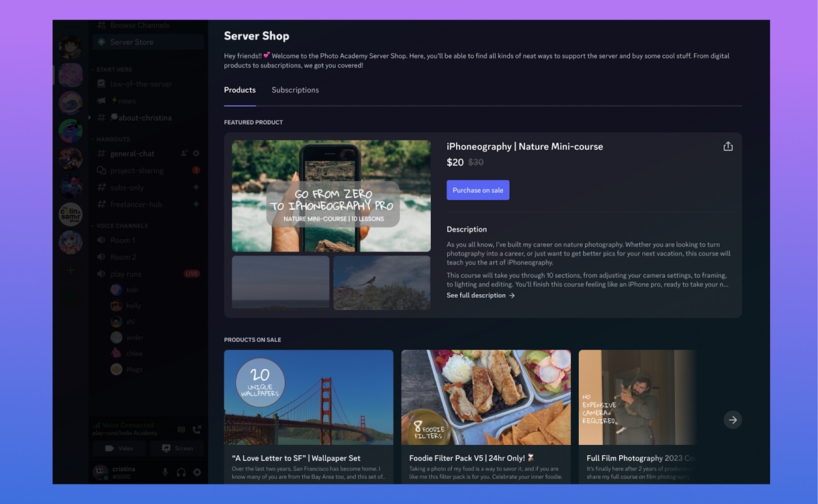Open User Settings gear icon
This screenshot has width=818, height=504.
coord(197,472)
